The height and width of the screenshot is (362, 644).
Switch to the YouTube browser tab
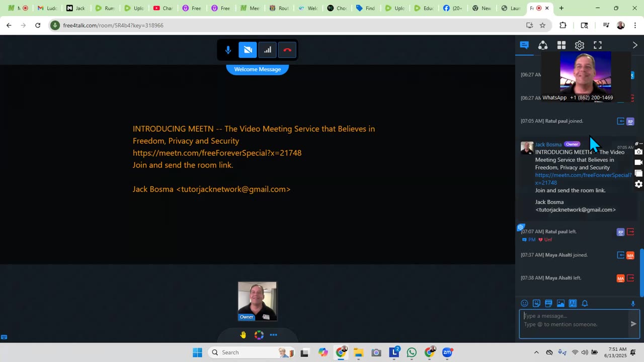pyautogui.click(x=163, y=8)
